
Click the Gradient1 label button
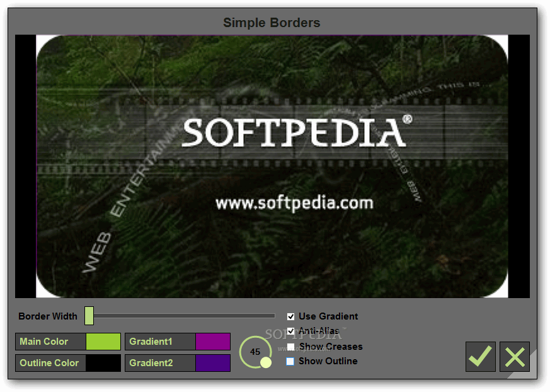tap(160, 342)
